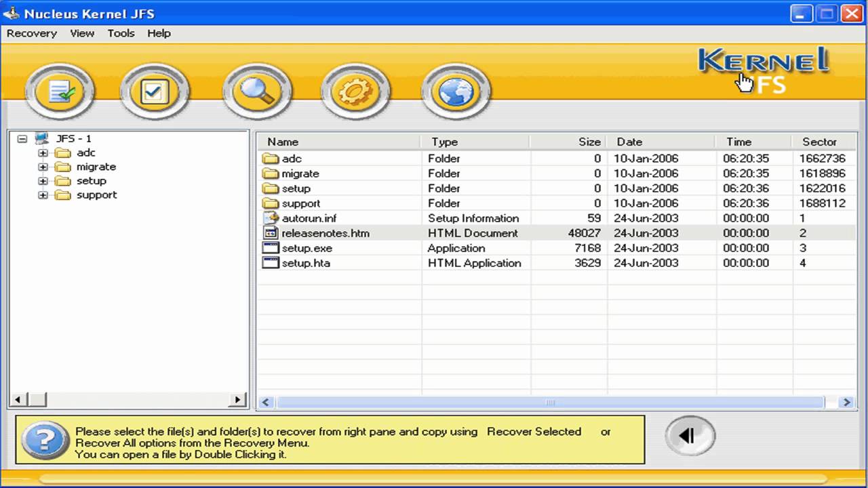This screenshot has width=868, height=488.
Task: Open the Settings gear toolbar icon
Action: pyautogui.click(x=355, y=91)
